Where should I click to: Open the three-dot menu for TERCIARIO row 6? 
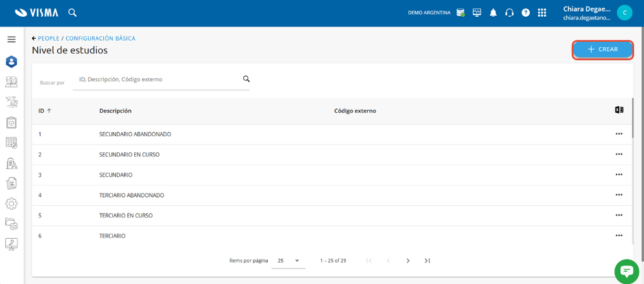click(x=619, y=236)
